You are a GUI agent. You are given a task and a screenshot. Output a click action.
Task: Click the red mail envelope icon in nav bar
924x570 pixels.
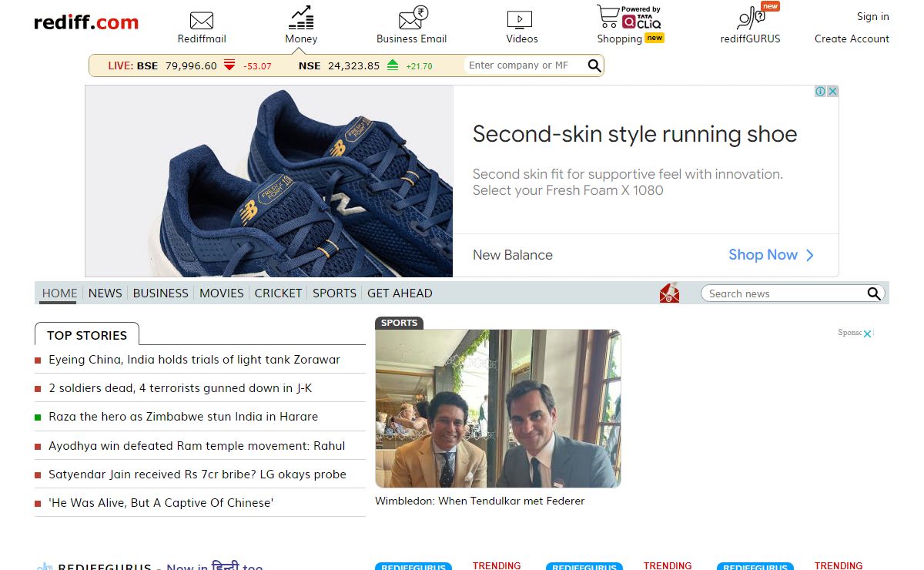(669, 293)
